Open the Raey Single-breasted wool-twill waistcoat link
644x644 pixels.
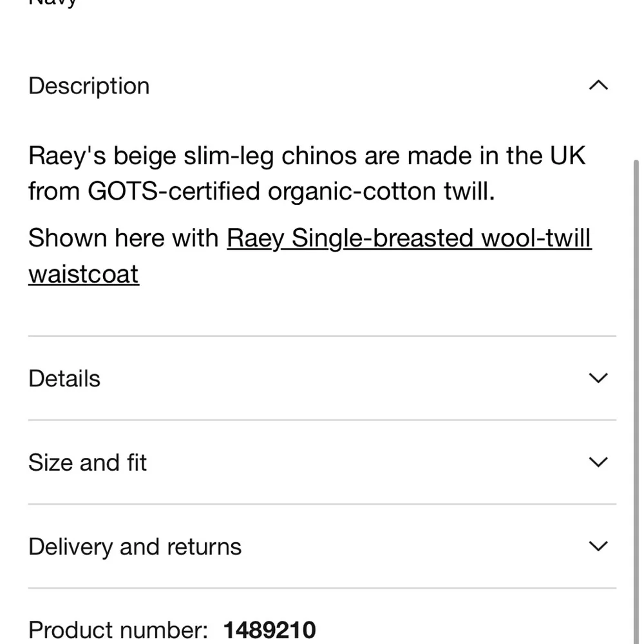coord(409,238)
